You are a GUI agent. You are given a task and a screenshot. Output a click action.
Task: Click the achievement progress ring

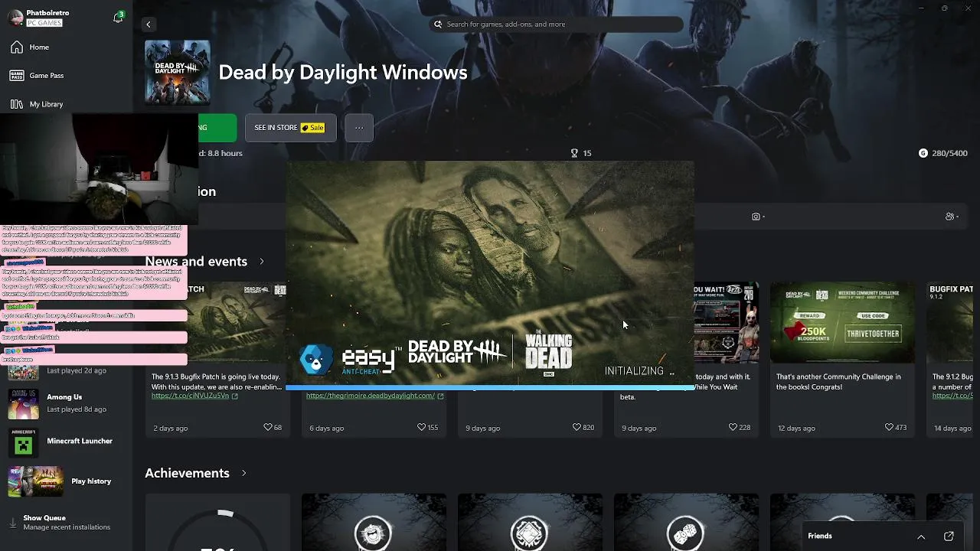[x=217, y=530]
